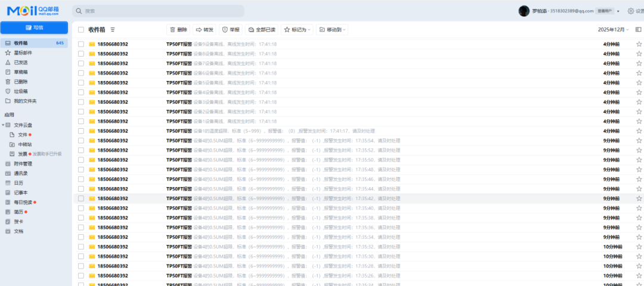Click the 写信 compose button

tap(34, 27)
